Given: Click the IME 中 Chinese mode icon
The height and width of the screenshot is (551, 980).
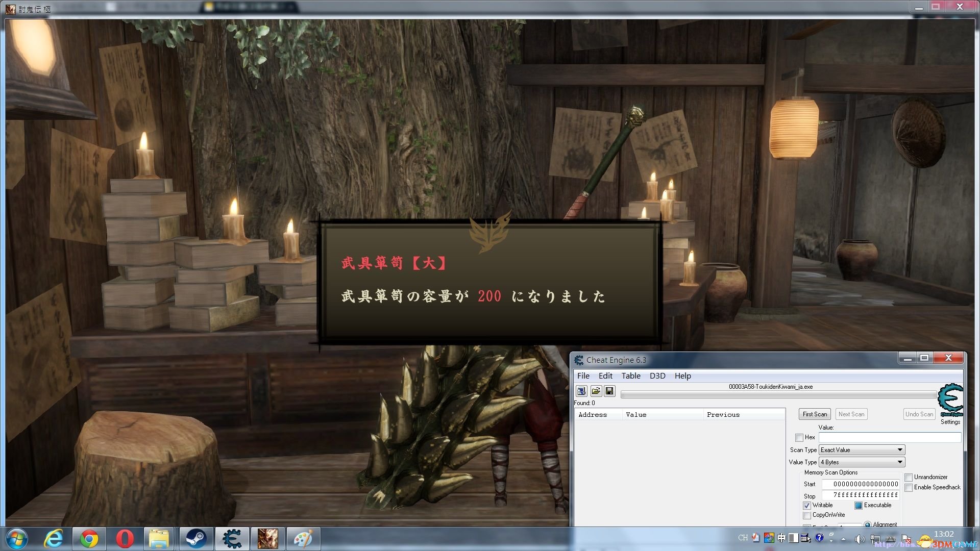Looking at the screenshot, I should (x=781, y=538).
